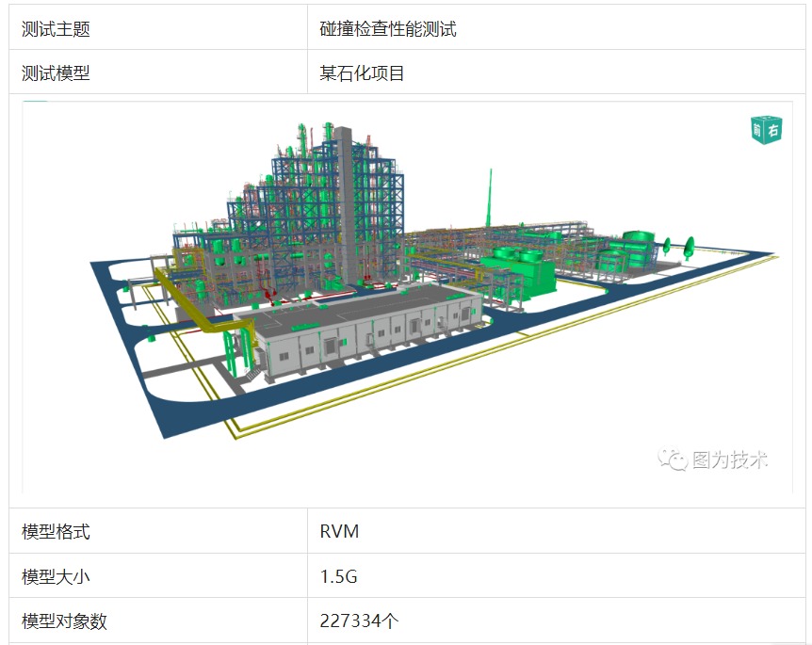This screenshot has height=645, width=812.
Task: Select the 模型格式 label cell
Action: point(158,531)
